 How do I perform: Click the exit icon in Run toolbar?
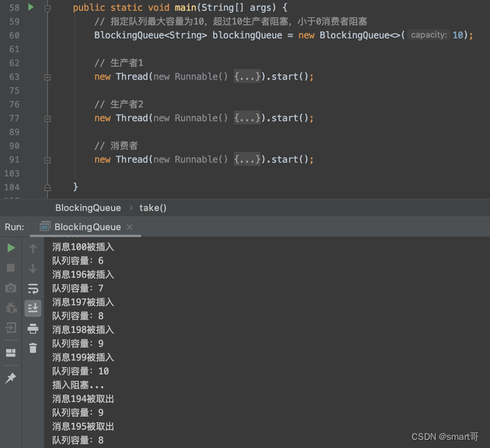click(x=11, y=327)
